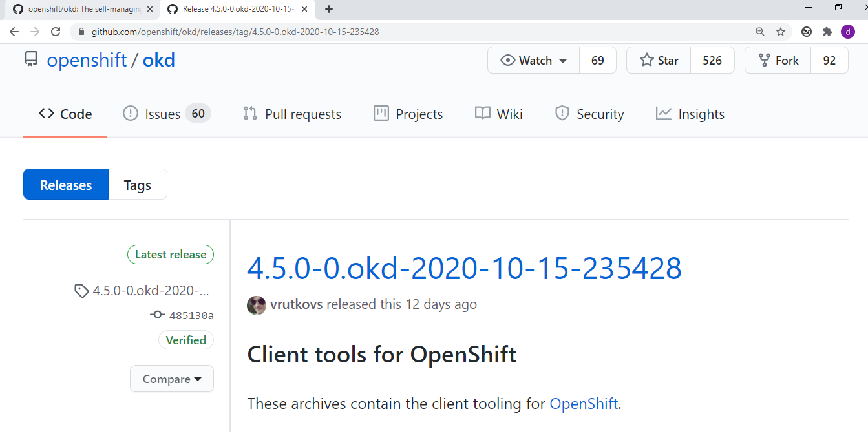Viewport: 868px width, 438px height.
Task: Click the purple profile avatar 'd'
Action: point(847,32)
